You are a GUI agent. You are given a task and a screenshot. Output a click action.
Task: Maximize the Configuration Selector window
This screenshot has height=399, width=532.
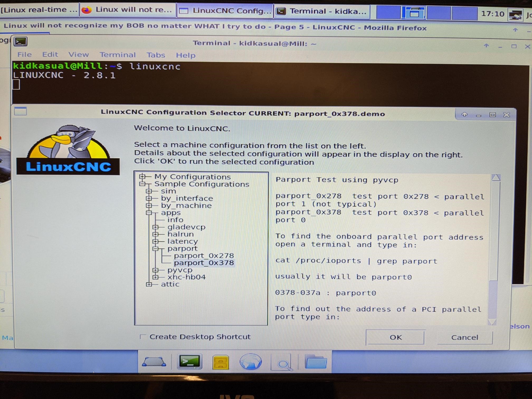[492, 115]
